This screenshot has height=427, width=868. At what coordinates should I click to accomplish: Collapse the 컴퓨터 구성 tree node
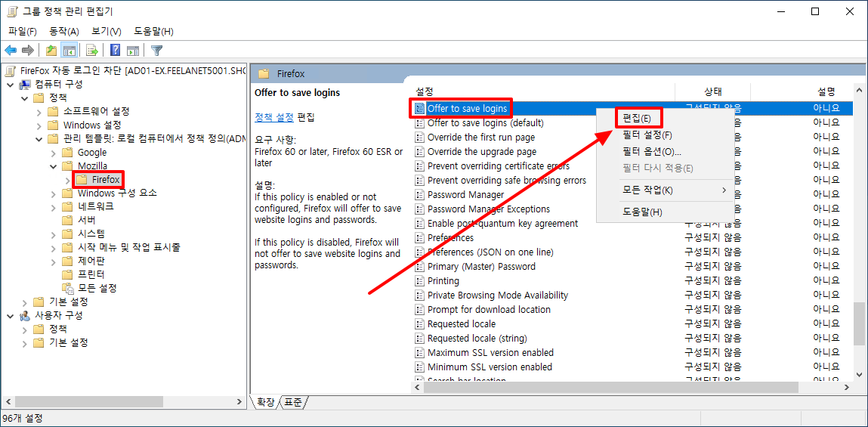point(11,85)
